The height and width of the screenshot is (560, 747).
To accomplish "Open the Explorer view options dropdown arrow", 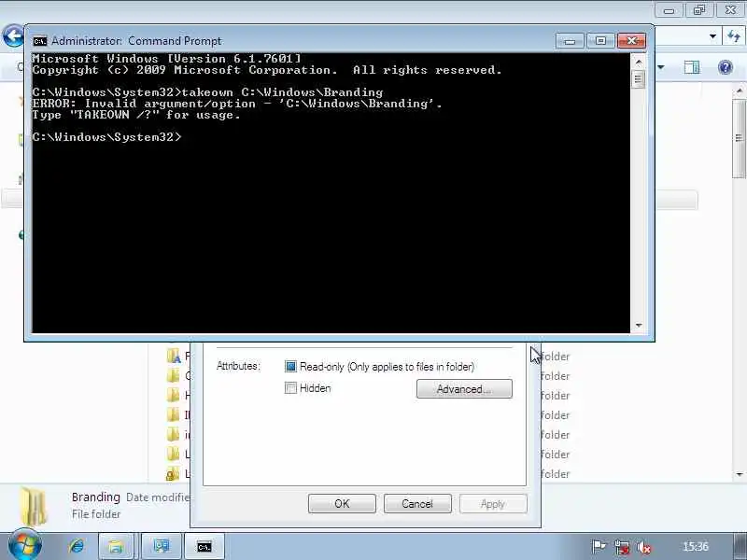I will coord(661,67).
